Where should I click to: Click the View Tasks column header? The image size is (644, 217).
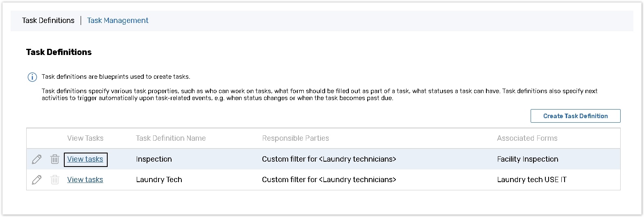coord(85,138)
